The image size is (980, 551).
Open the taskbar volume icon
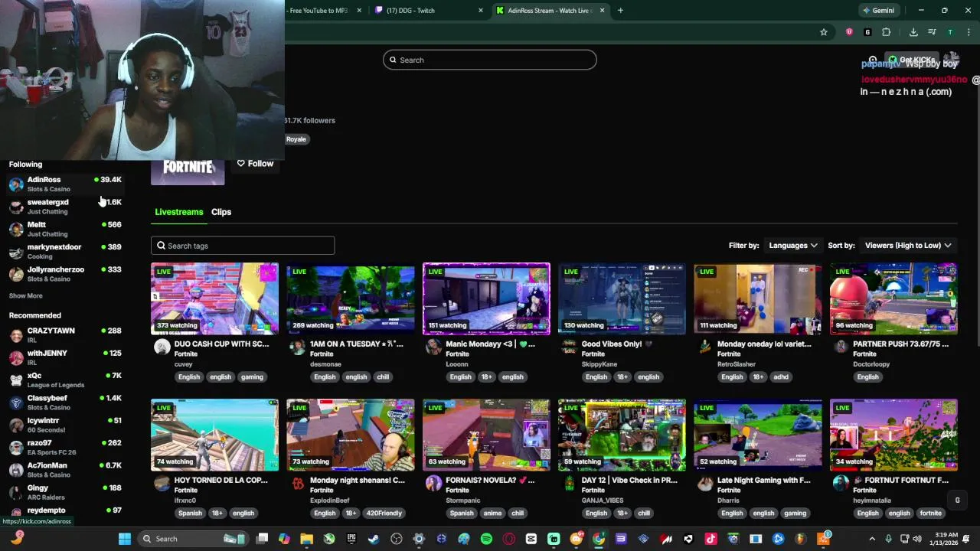(917, 539)
